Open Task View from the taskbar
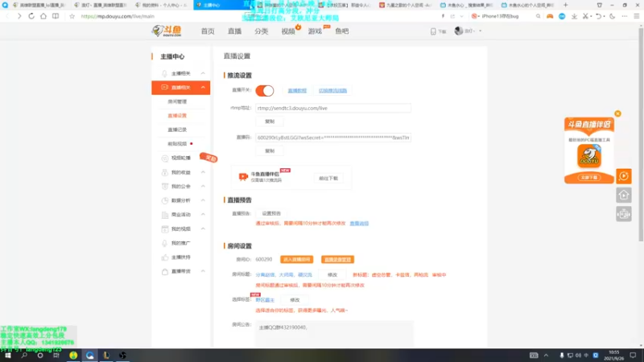This screenshot has height=362, width=644. (x=56, y=356)
